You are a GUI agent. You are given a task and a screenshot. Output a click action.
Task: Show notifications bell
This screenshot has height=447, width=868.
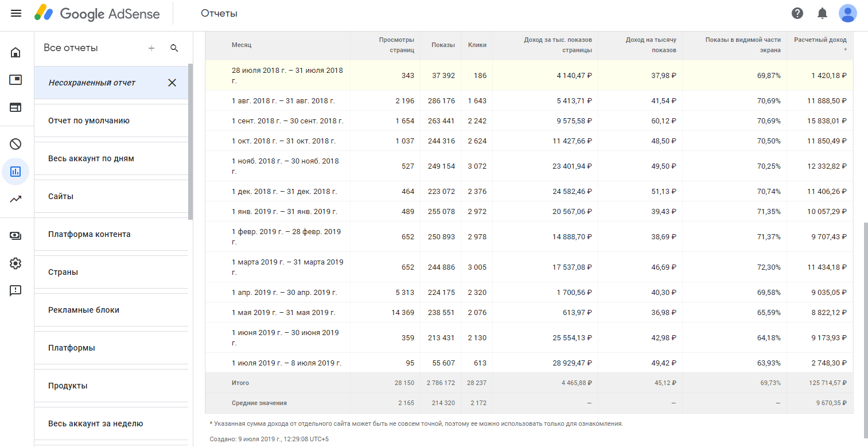822,13
